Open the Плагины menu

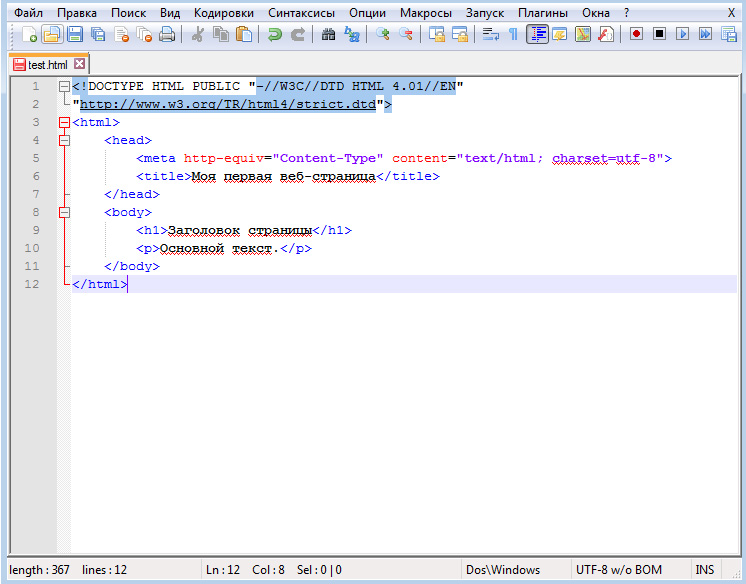[x=543, y=13]
